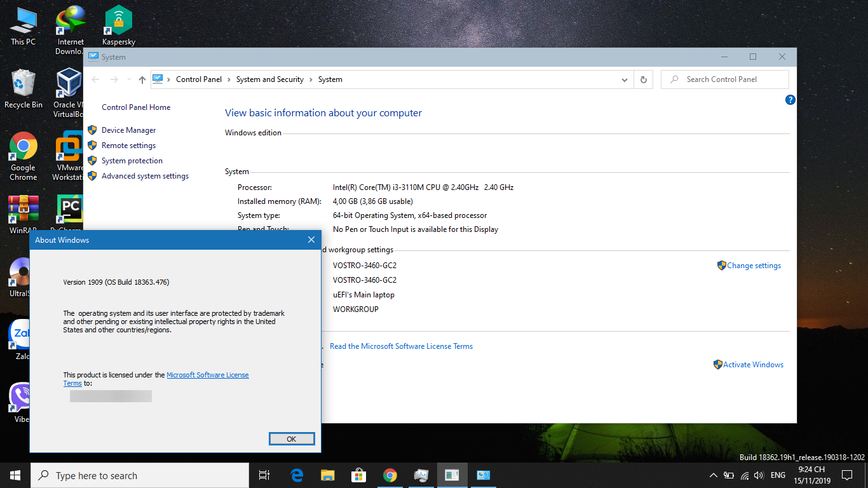Screen dimensions: 868x488
Task: Select the UltraISO desktop shortcut
Action: 19,278
